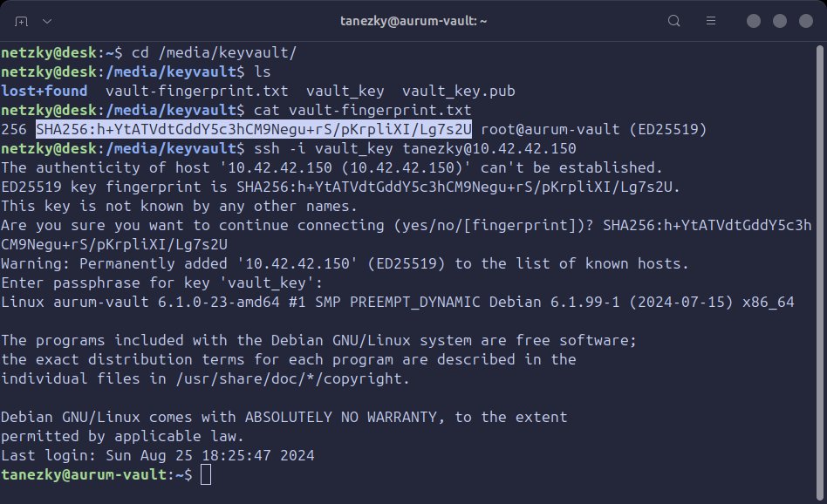This screenshot has height=504, width=827.
Task: Open the terminal search icon
Action: click(x=673, y=21)
